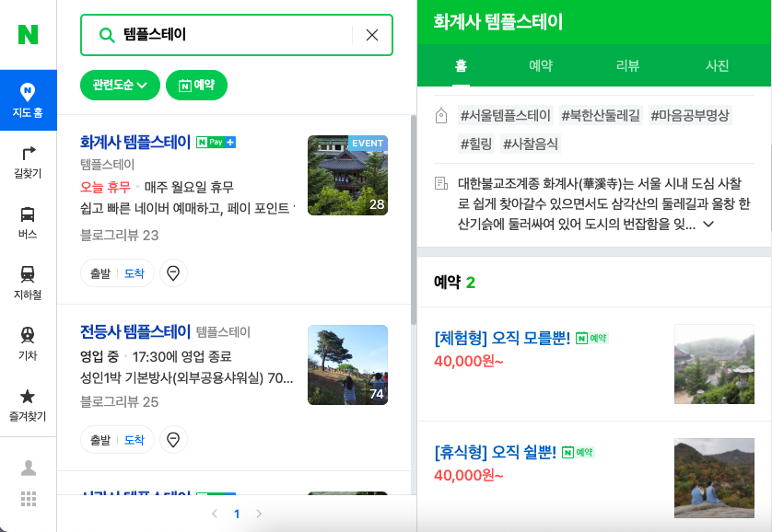772x532 pixels.
Task: Select the 버스 bus icon
Action: click(x=28, y=223)
